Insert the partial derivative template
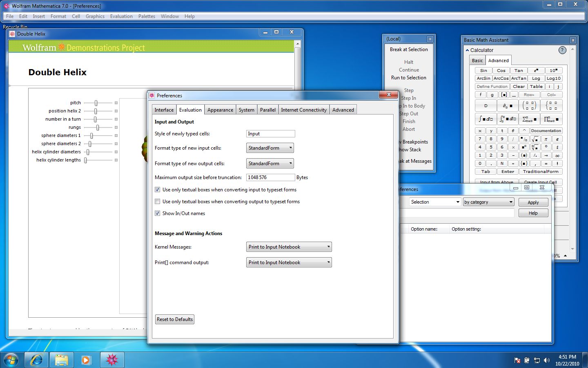This screenshot has height=368, width=588. click(508, 105)
